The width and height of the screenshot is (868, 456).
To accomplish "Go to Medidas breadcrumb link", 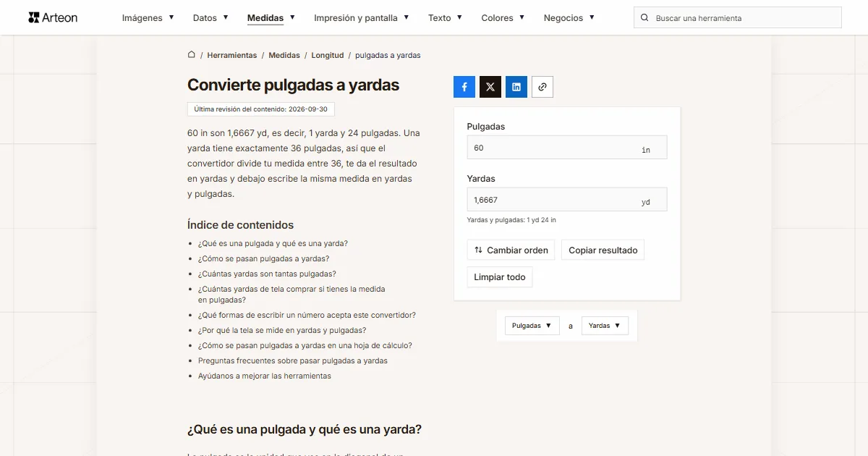I will (x=284, y=55).
